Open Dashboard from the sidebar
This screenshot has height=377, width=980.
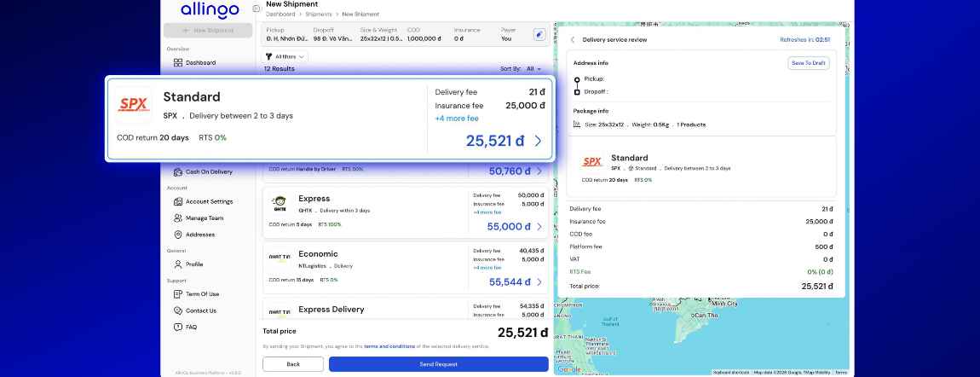(x=200, y=62)
